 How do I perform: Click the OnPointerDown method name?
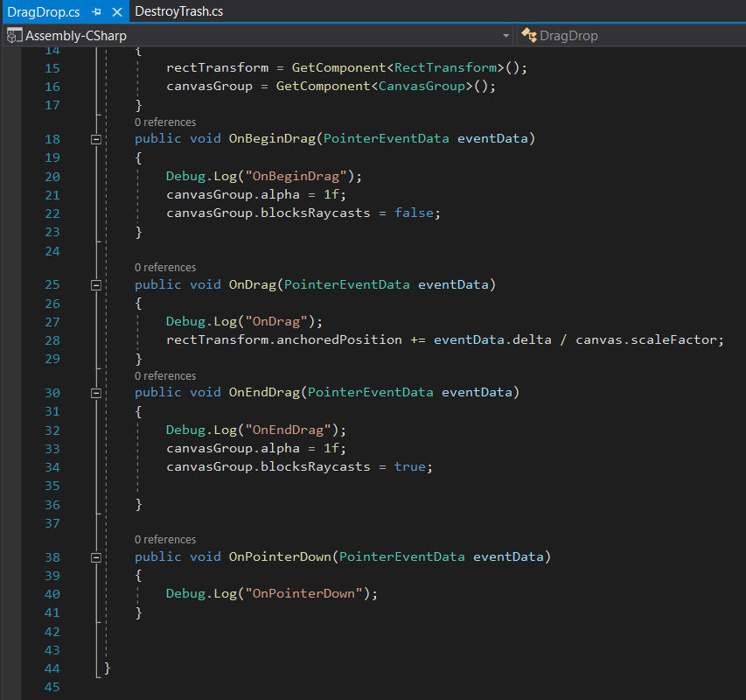281,556
